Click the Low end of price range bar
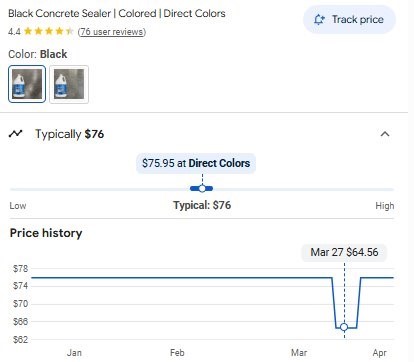This screenshot has height=362, width=414. (x=18, y=206)
